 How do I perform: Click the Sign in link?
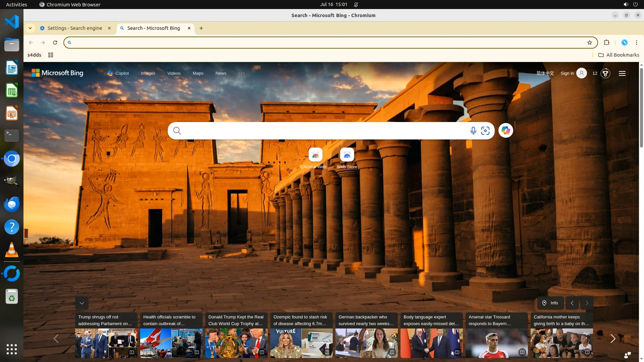tap(567, 73)
